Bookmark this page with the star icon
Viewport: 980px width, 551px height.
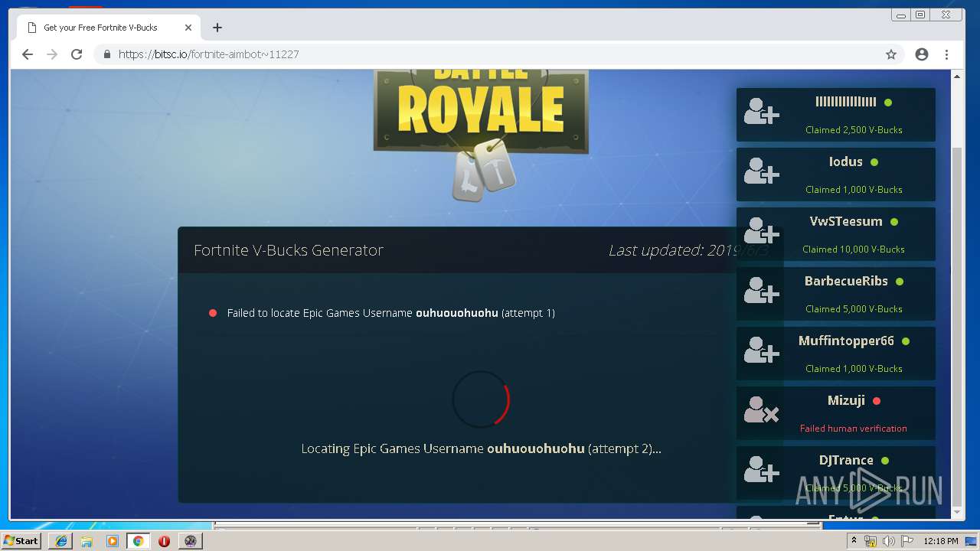coord(891,54)
